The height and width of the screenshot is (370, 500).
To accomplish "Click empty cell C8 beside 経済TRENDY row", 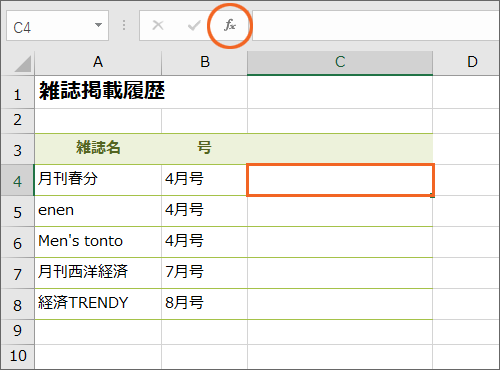I will tap(340, 304).
